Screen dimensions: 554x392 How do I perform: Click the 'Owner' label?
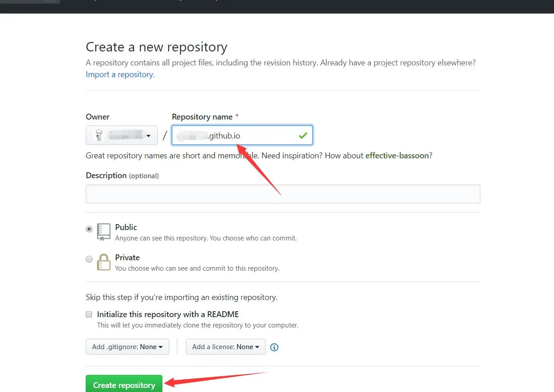click(97, 117)
